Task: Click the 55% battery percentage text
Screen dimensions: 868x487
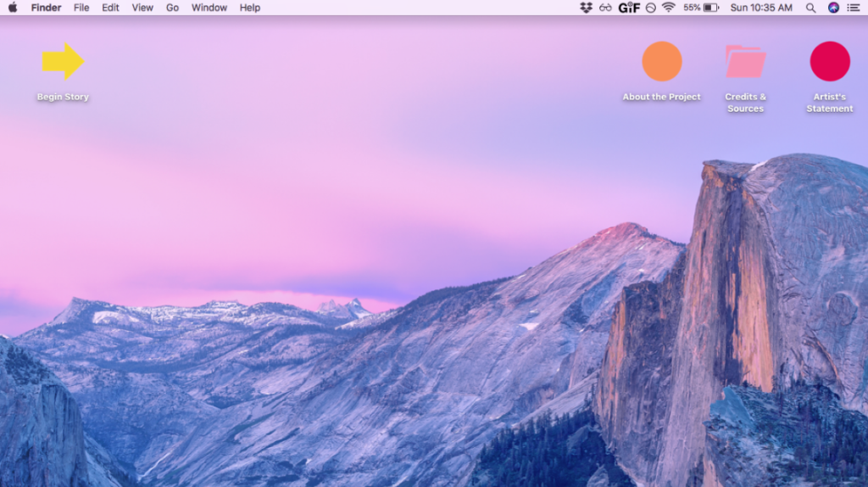Action: pos(692,8)
